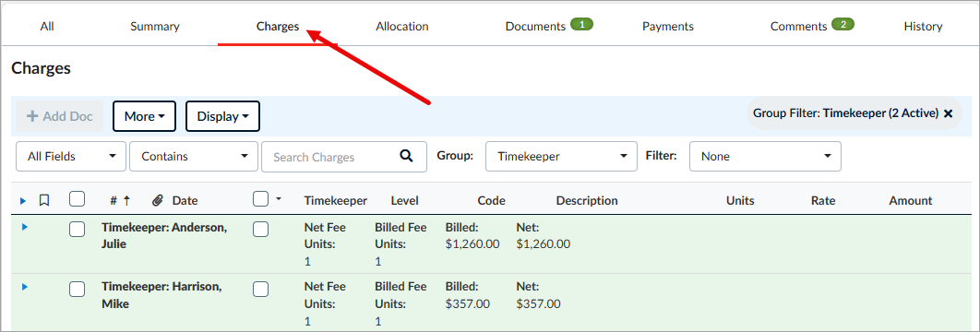Screen dimensions: 980x332
Task: Open the Contains condition dropdown
Action: (194, 156)
